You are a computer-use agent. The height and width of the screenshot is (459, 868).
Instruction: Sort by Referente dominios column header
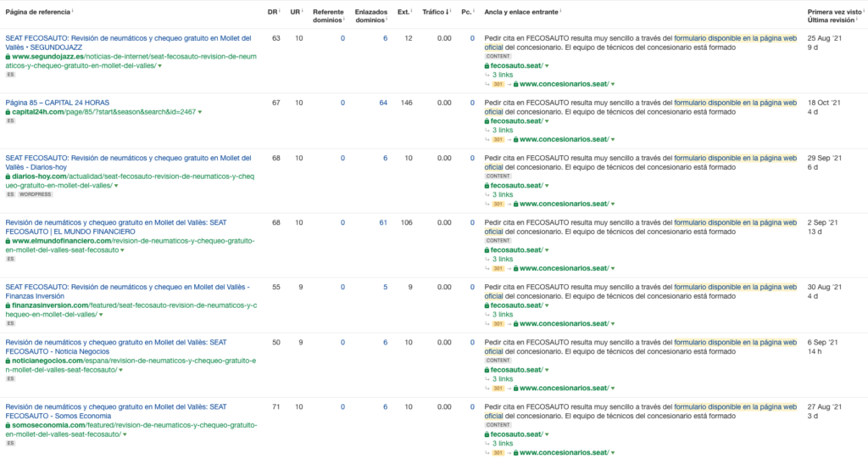328,16
